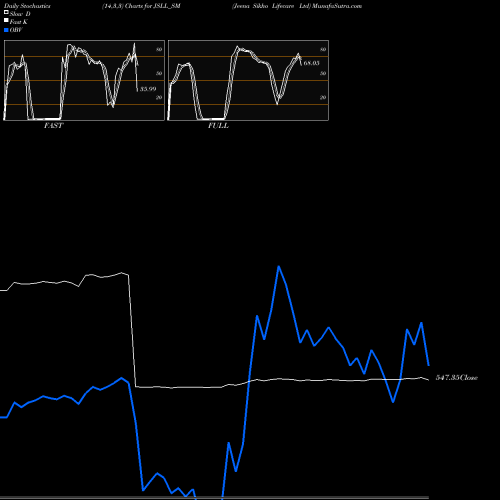Click the 35.99 value in FAST chart
The height and width of the screenshot is (500, 500).
(148, 89)
